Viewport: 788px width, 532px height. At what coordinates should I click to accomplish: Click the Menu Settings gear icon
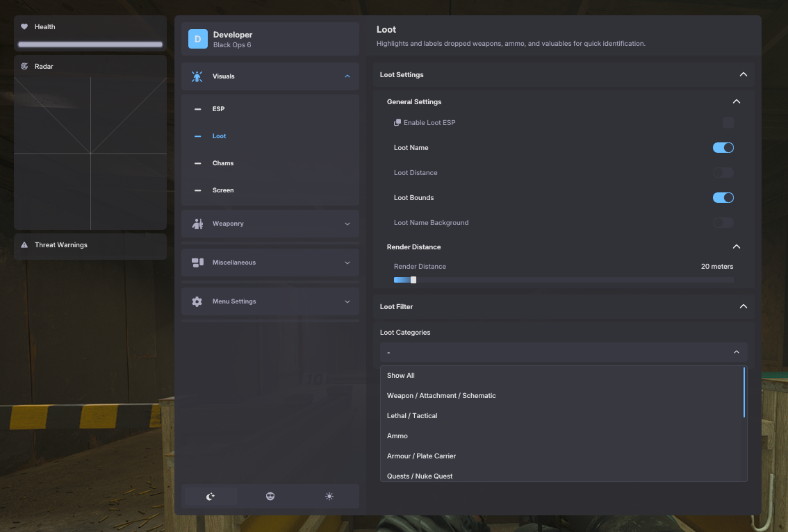[x=197, y=301]
